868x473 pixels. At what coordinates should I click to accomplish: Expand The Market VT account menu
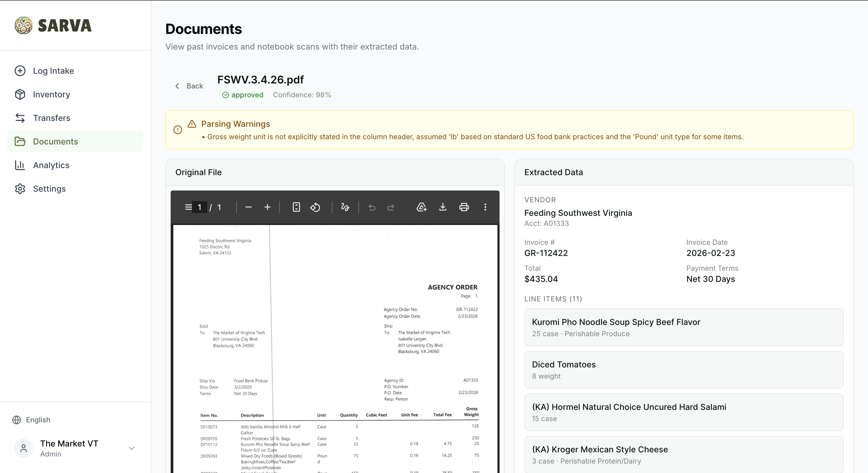(x=132, y=448)
